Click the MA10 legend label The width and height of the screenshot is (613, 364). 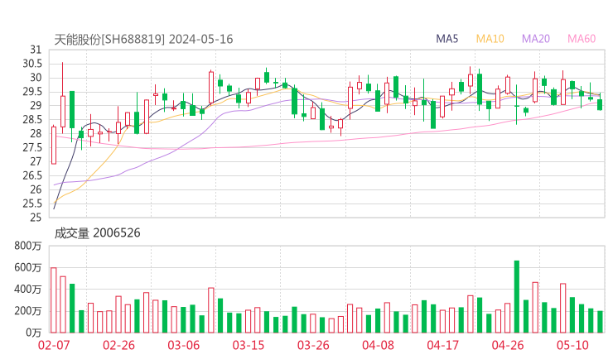tap(490, 39)
